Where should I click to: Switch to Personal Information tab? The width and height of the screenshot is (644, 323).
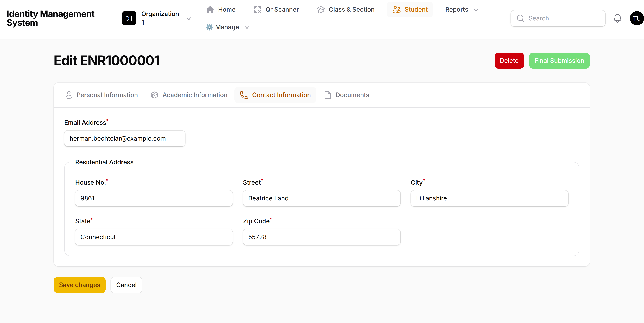[x=102, y=95]
